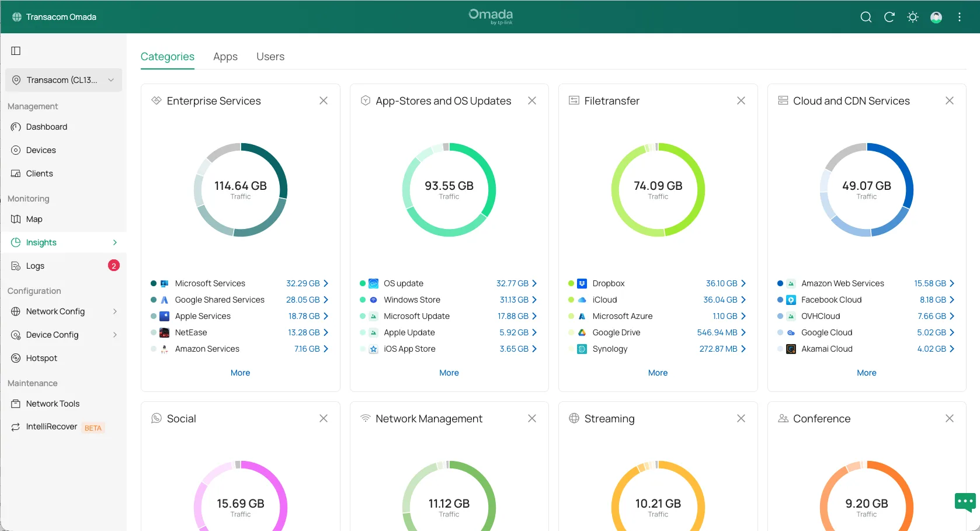Close the Enterprise Services card
980x531 pixels.
click(x=324, y=100)
